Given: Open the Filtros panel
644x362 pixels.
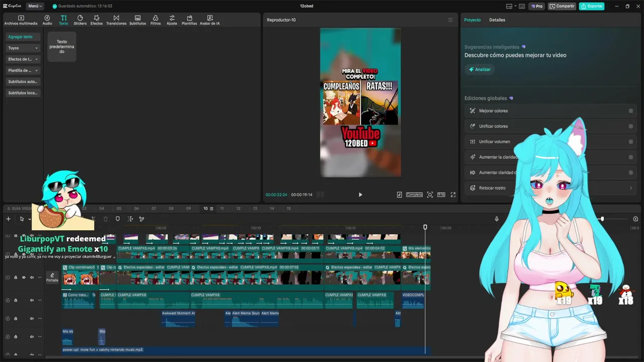Looking at the screenshot, I should (x=155, y=20).
